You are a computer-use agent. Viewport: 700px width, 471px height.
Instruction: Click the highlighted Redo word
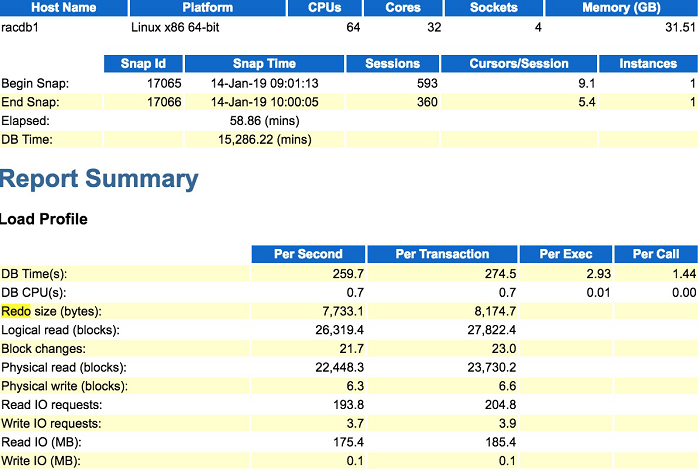click(16, 311)
